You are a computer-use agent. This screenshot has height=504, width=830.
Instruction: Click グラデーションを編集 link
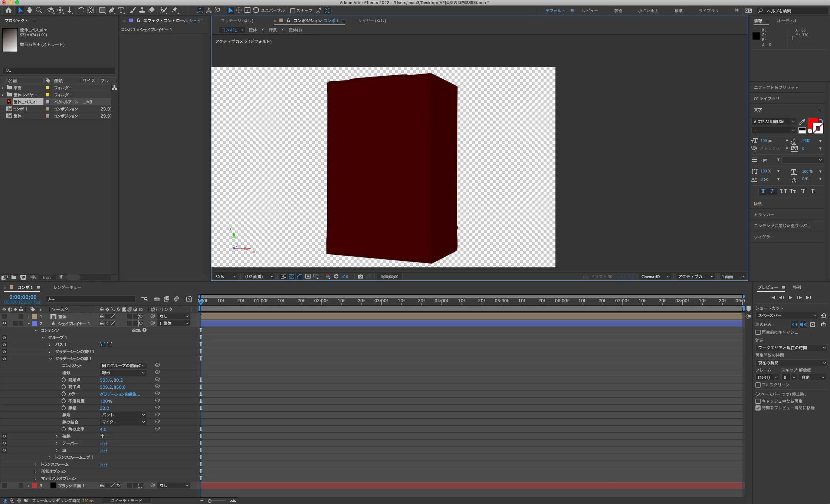point(119,394)
